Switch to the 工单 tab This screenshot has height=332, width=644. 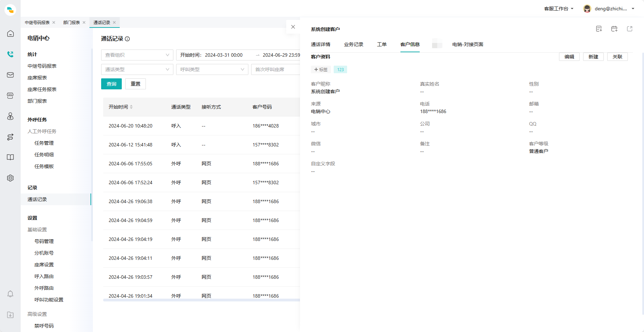click(x=382, y=44)
